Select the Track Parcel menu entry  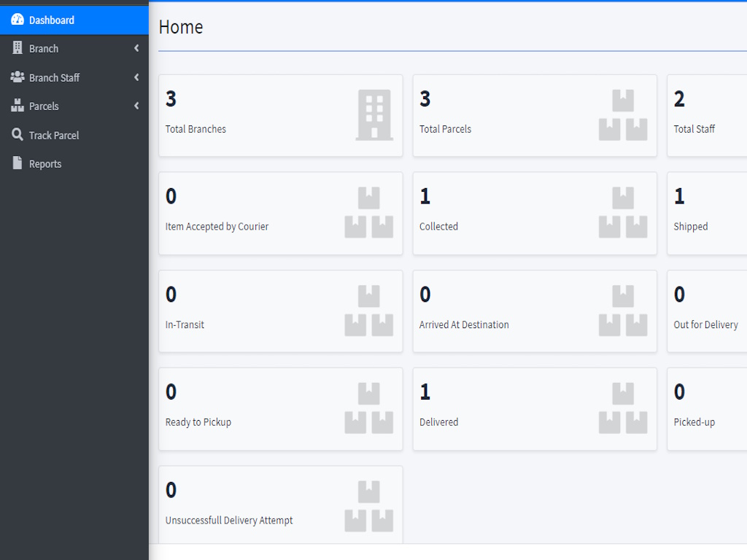(54, 136)
